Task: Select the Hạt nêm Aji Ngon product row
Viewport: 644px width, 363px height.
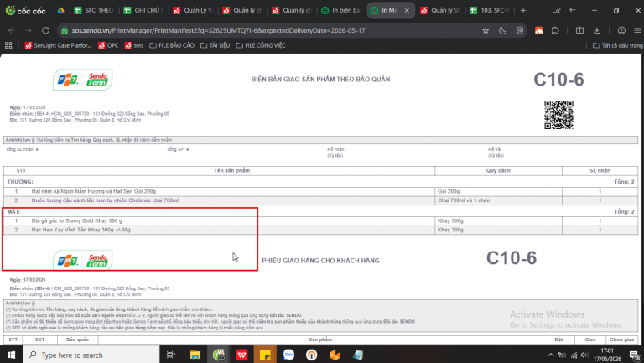Action: (320, 191)
